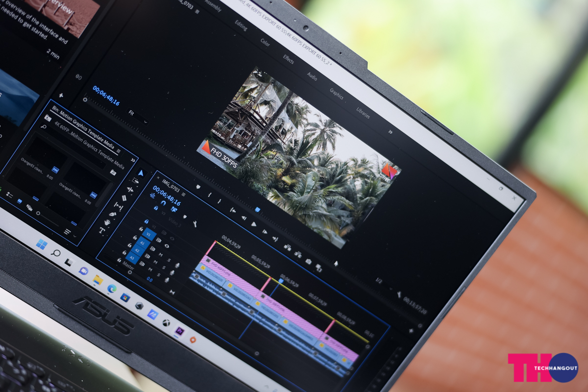588x392 pixels.
Task: Switch to the Assembly workspace
Action: pyautogui.click(x=213, y=5)
